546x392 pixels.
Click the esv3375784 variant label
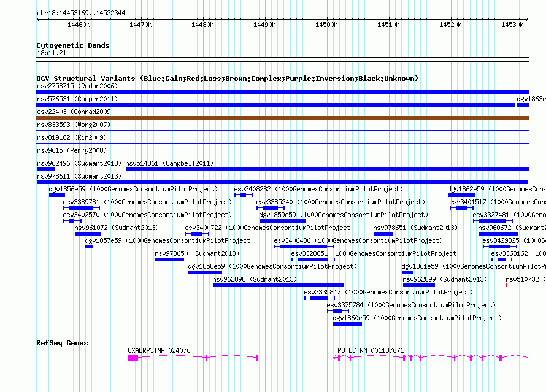411,305
